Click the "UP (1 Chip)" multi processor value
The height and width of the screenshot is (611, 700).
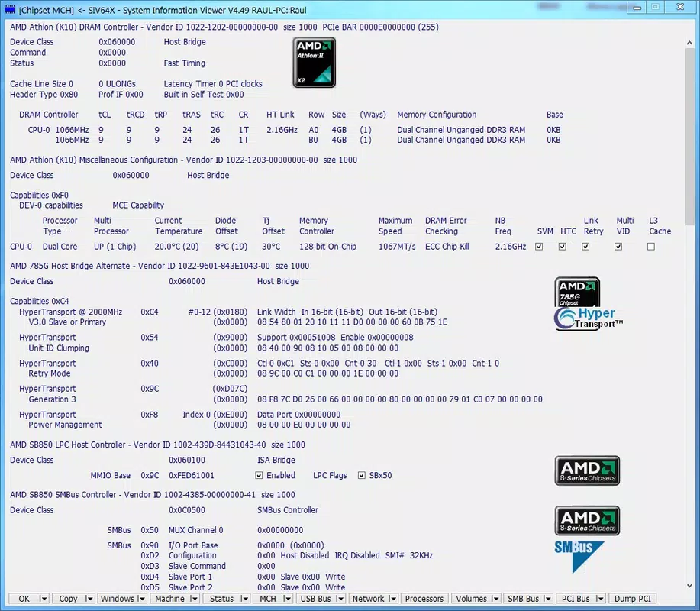pyautogui.click(x=115, y=247)
